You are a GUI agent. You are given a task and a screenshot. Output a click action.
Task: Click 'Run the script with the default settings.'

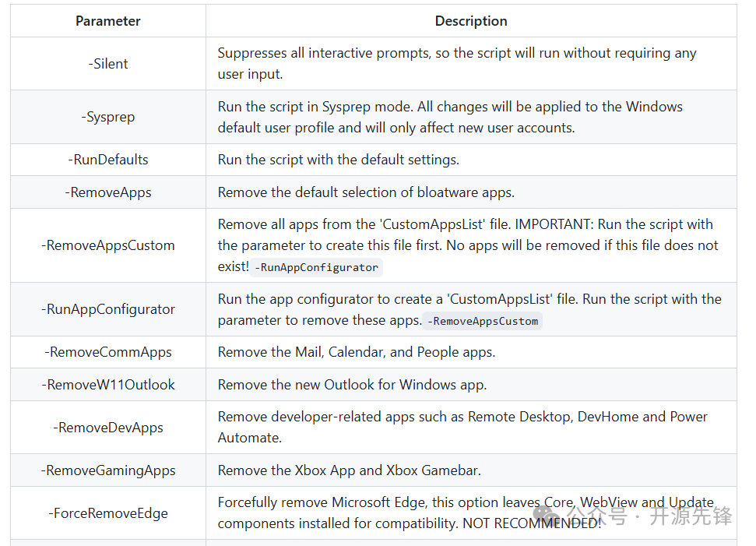pyautogui.click(x=339, y=160)
